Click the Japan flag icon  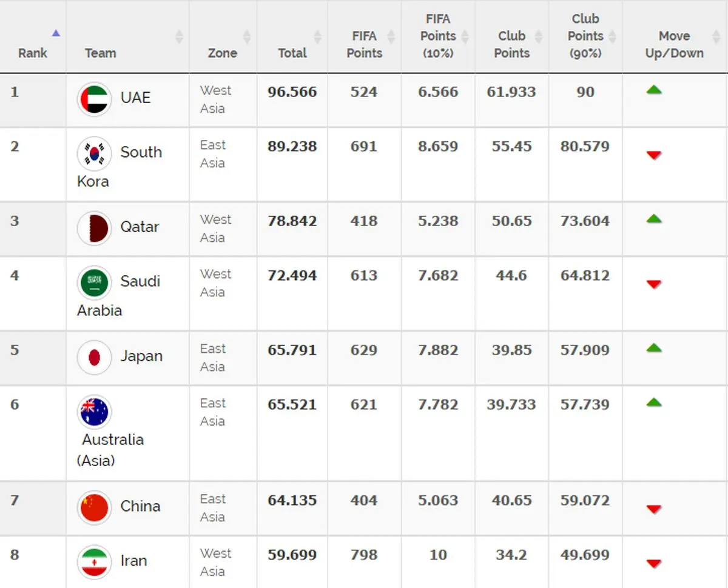94,358
